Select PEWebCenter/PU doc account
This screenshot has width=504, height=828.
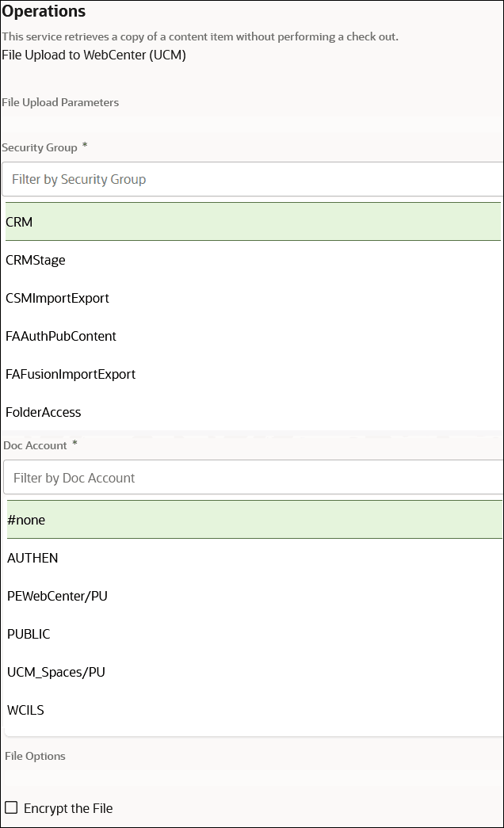click(252, 596)
